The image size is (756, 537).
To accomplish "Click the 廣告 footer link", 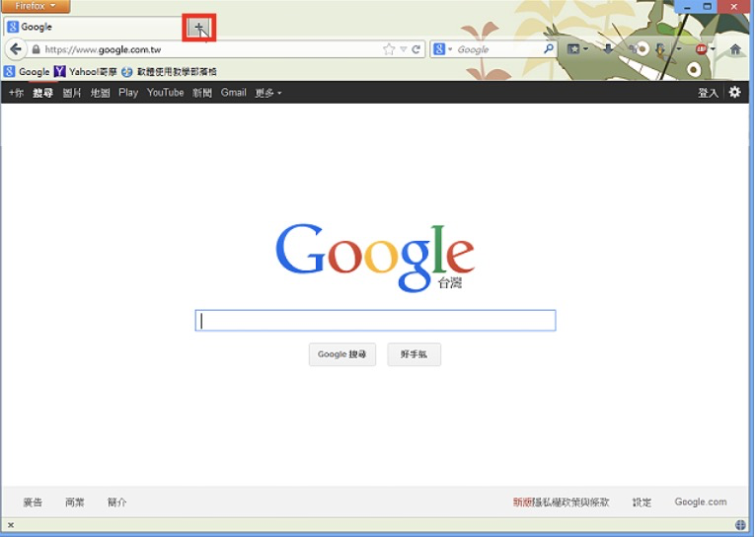I will point(33,502).
